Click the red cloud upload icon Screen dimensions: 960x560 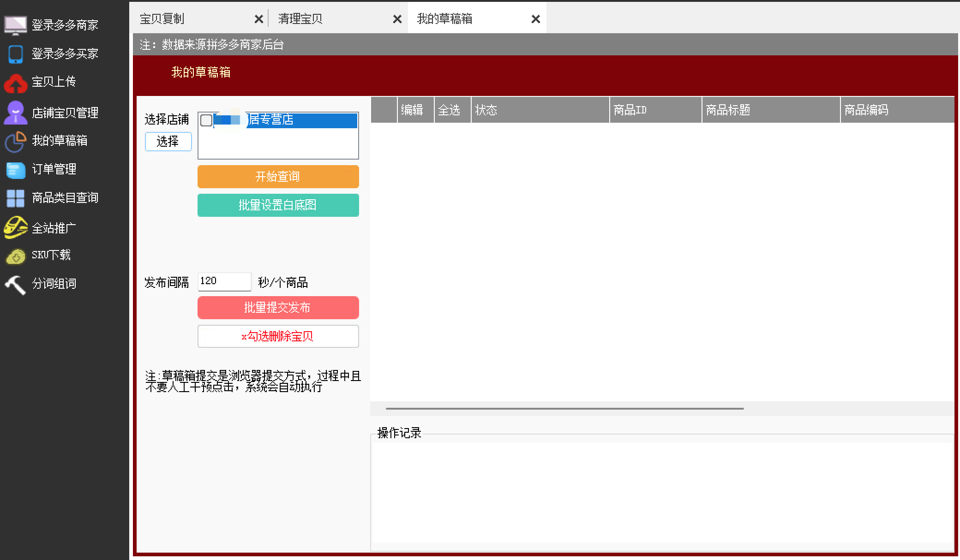pos(15,83)
